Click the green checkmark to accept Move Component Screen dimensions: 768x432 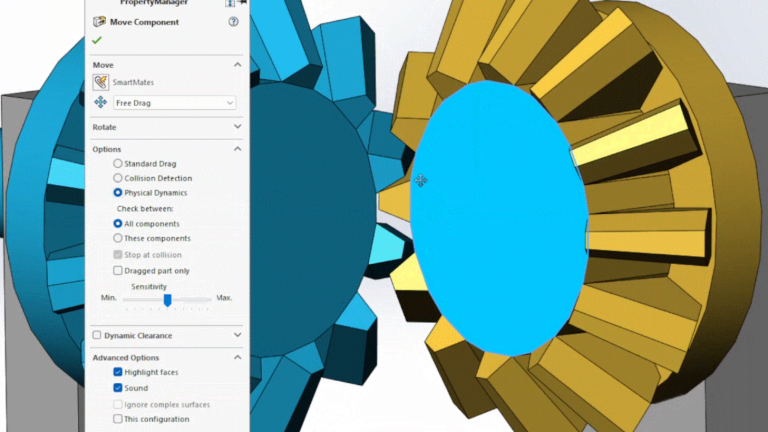tap(97, 40)
